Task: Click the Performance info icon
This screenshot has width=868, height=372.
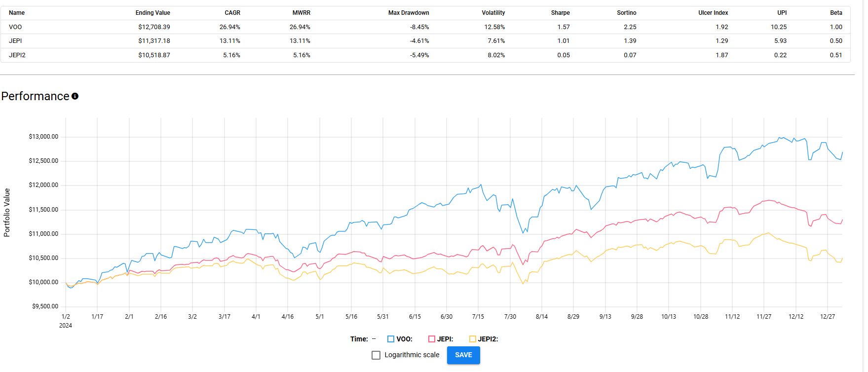Action: click(x=75, y=96)
